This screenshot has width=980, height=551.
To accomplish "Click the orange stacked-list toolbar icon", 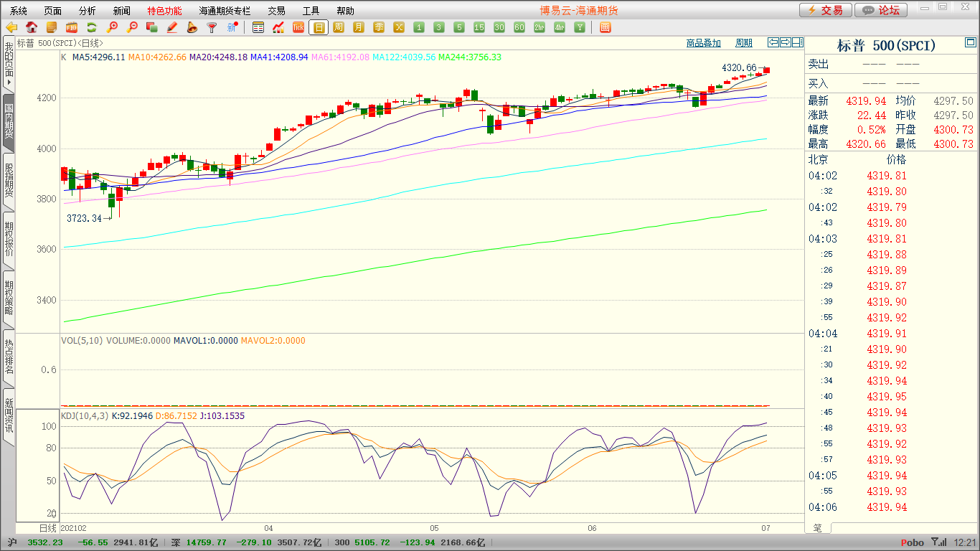I will (x=52, y=28).
